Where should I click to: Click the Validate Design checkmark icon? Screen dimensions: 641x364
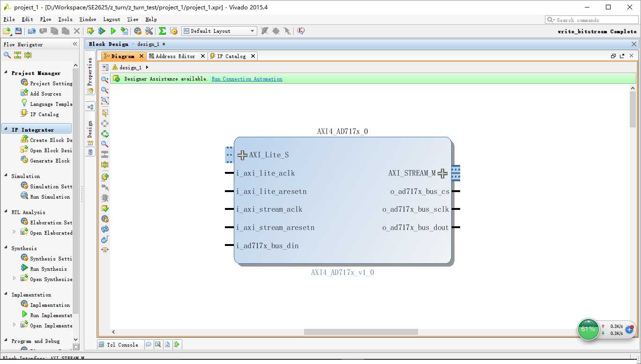click(x=105, y=208)
